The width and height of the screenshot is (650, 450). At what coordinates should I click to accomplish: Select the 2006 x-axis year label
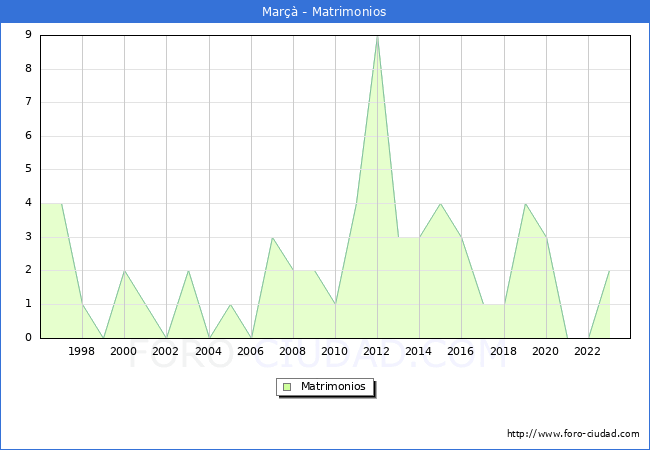[x=251, y=351]
